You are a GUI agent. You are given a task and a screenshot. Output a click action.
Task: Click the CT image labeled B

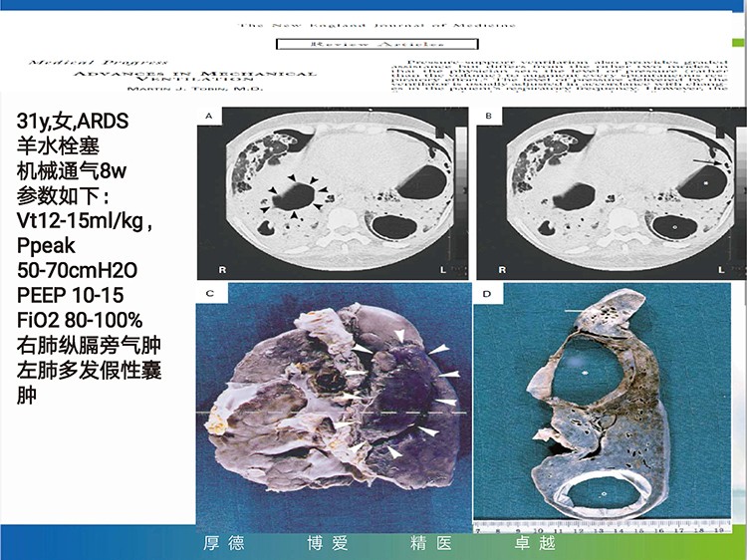point(612,193)
